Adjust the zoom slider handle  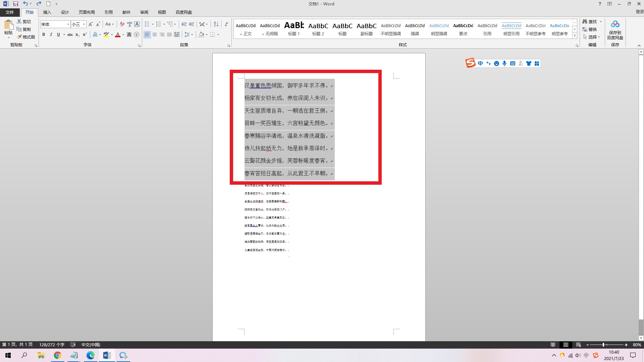[603, 345]
